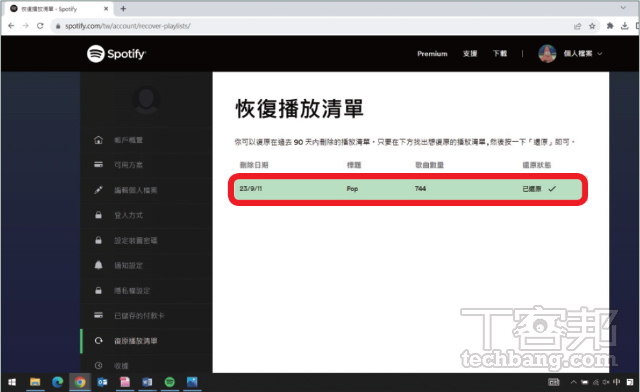Click the 744 song count cell
The image size is (640, 392).
pyautogui.click(x=420, y=189)
